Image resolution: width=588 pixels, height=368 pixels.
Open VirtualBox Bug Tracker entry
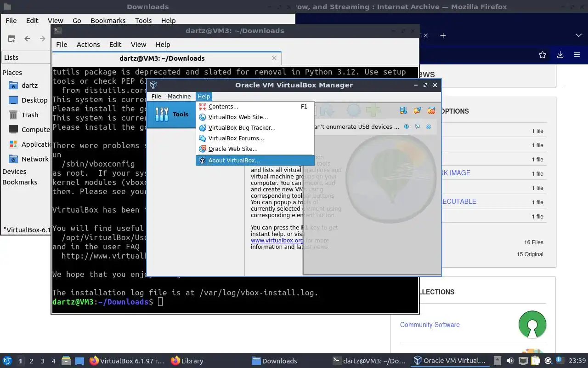tap(255, 127)
